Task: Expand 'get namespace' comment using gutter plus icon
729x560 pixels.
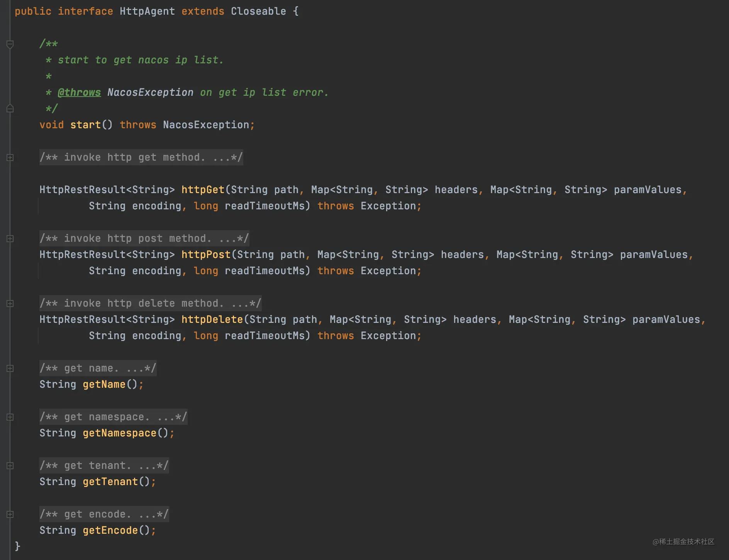Action: click(x=10, y=417)
